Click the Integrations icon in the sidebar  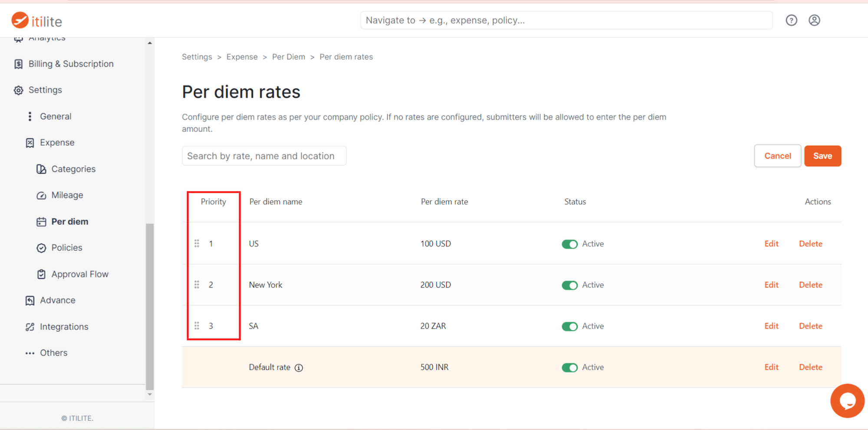(29, 326)
